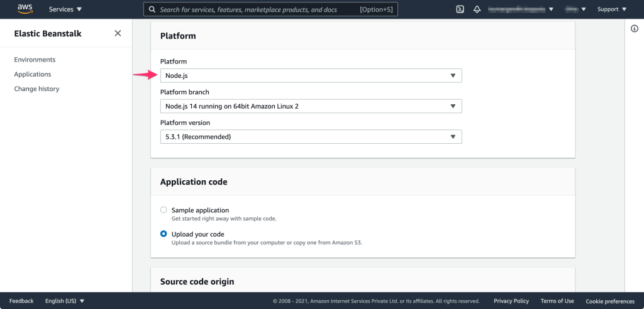Open the Platform version 5.3.1 dropdown

point(311,136)
